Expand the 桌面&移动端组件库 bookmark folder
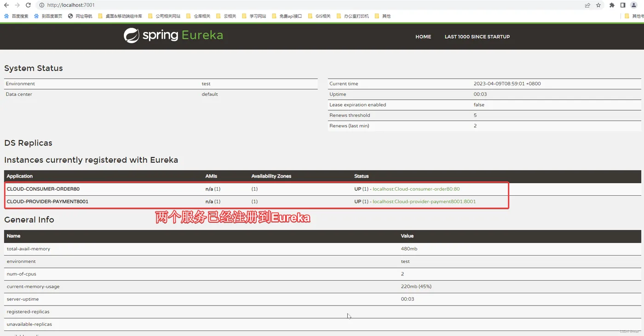Image resolution: width=644 pixels, height=336 pixels. (120, 16)
